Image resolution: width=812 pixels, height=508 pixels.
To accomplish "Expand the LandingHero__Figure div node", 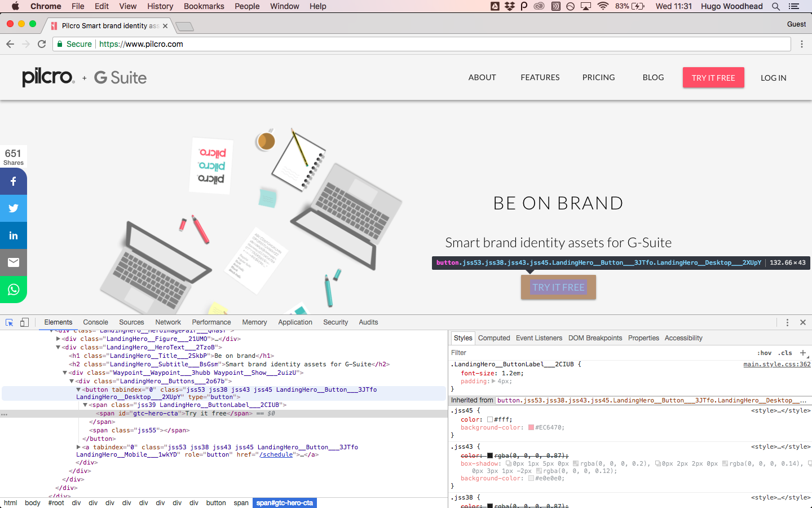I will click(x=58, y=339).
